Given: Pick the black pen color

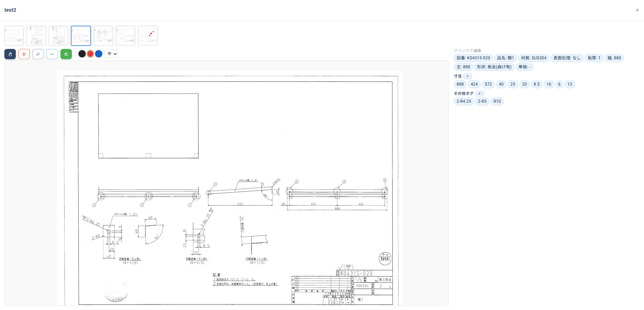Looking at the screenshot, I should point(82,54).
